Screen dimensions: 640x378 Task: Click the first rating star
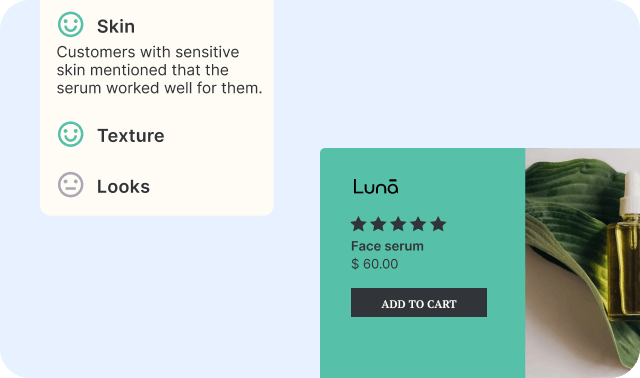[358, 224]
